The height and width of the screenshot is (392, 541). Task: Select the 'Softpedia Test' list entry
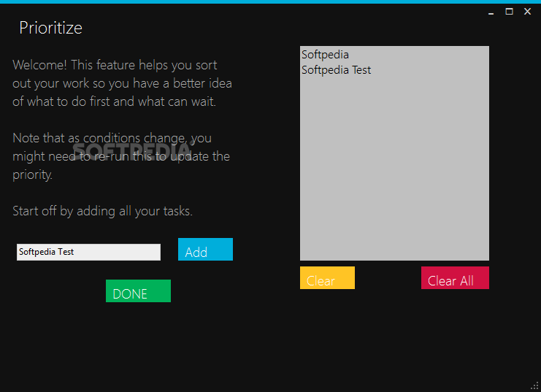pos(394,70)
